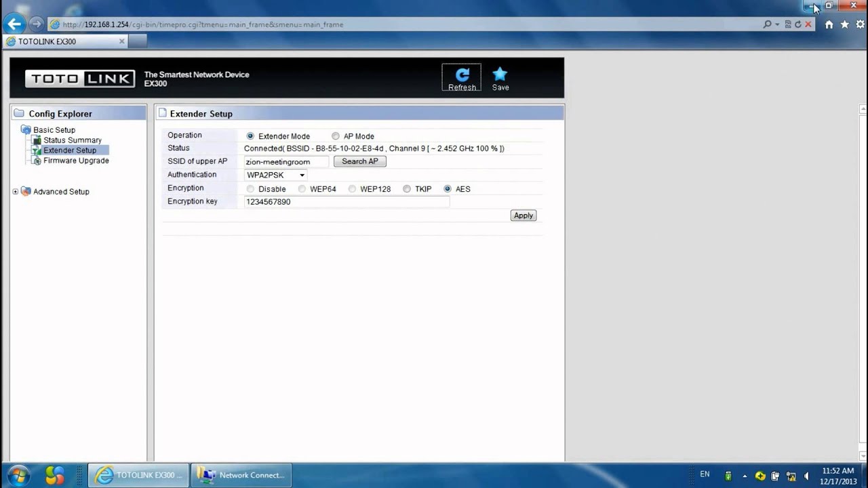Click the page vertical scrollbar down arrow
The width and height of the screenshot is (868, 488).
863,455
